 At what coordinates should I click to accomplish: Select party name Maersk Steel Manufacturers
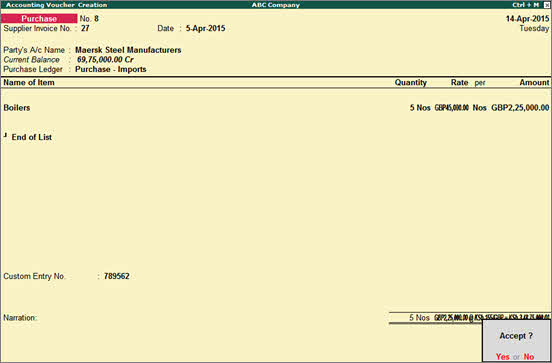[x=128, y=50]
